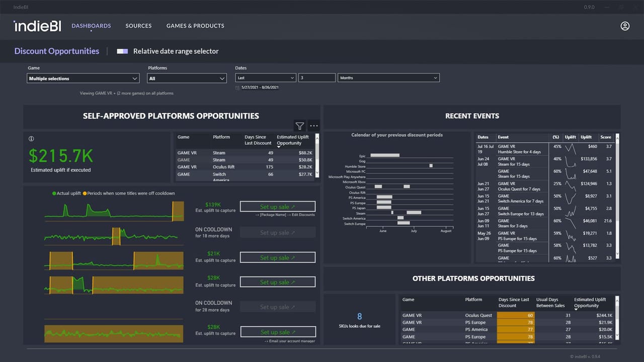The width and height of the screenshot is (644, 362).
Task: Click the purple swatch beside Relative date range selector
Action: tap(122, 51)
